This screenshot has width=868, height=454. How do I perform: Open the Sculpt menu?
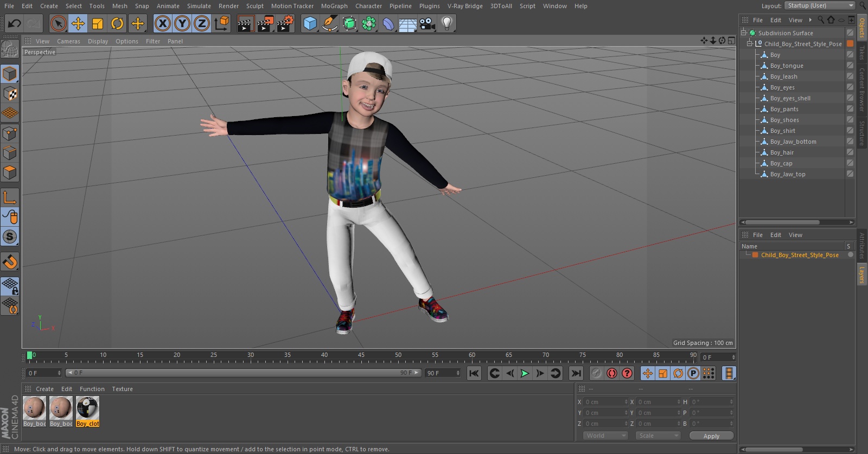click(x=254, y=6)
